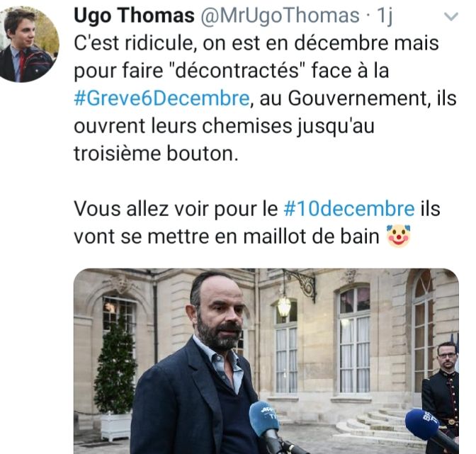Viewport: 476px width, 454px height.
Task: Open the #Greve6Decembre hashtag link
Action: pos(161,98)
